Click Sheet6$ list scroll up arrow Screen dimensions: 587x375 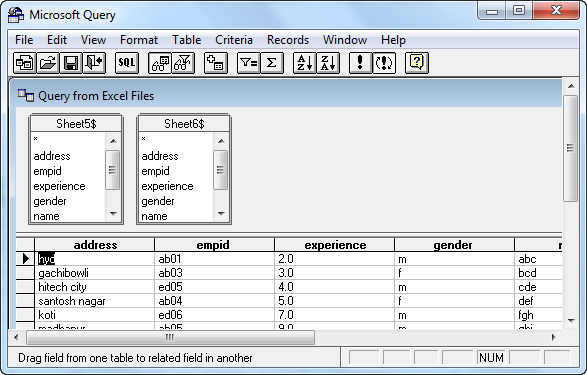pos(221,141)
